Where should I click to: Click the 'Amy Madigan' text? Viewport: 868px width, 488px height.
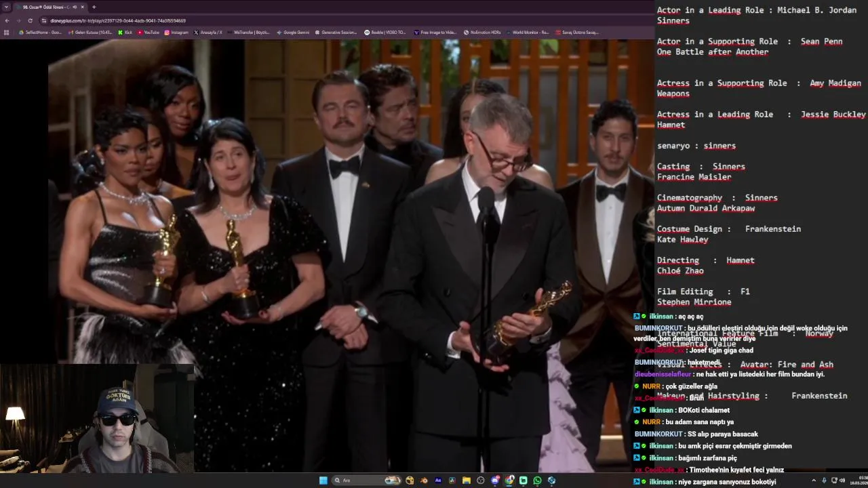pyautogui.click(x=835, y=83)
